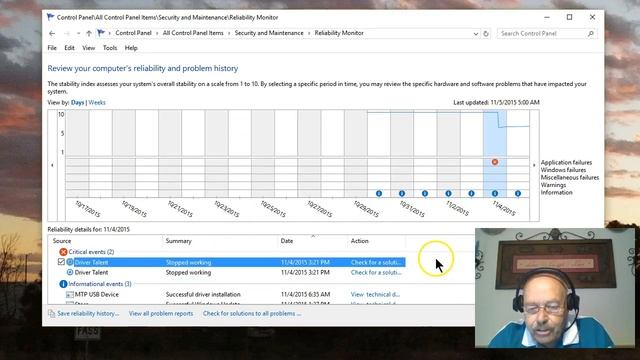This screenshot has height=360, width=640.
Task: Click the flag icon in the title bar
Action: [x=51, y=17]
